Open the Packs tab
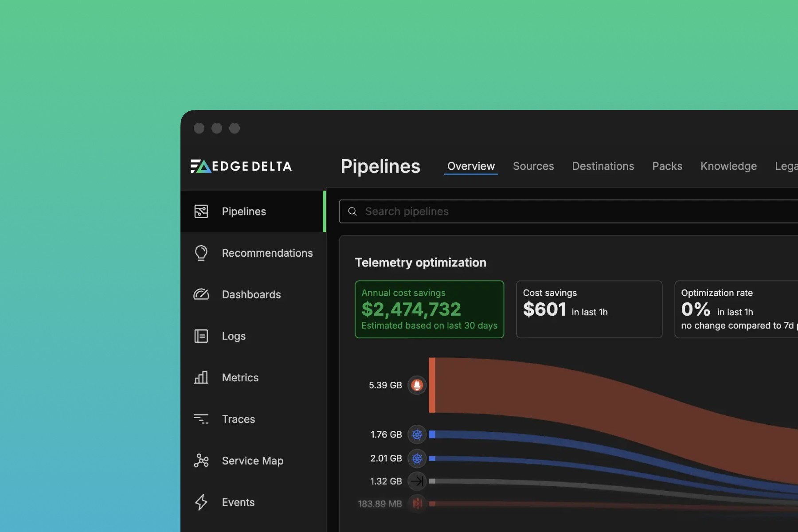Image resolution: width=798 pixels, height=532 pixels. (667, 166)
